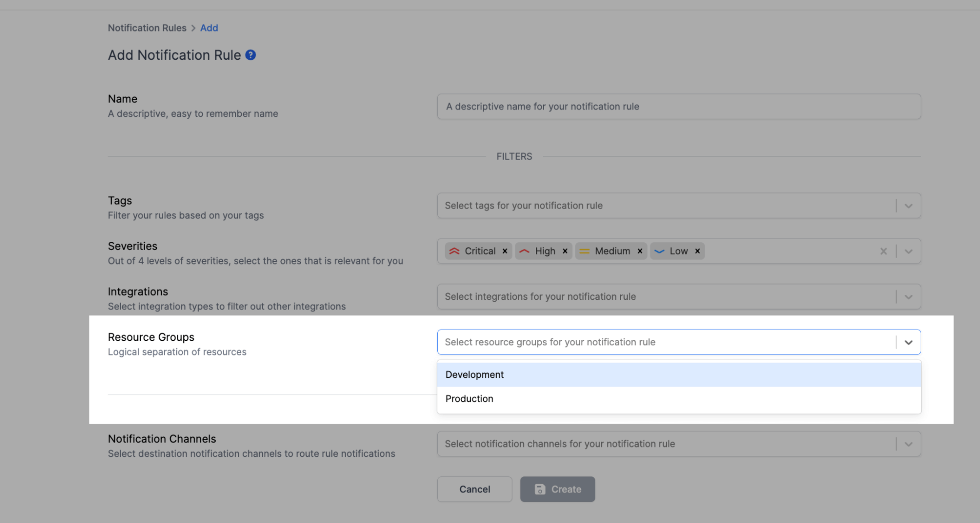
Task: Open the Notification Channels dropdown
Action: pyautogui.click(x=908, y=444)
